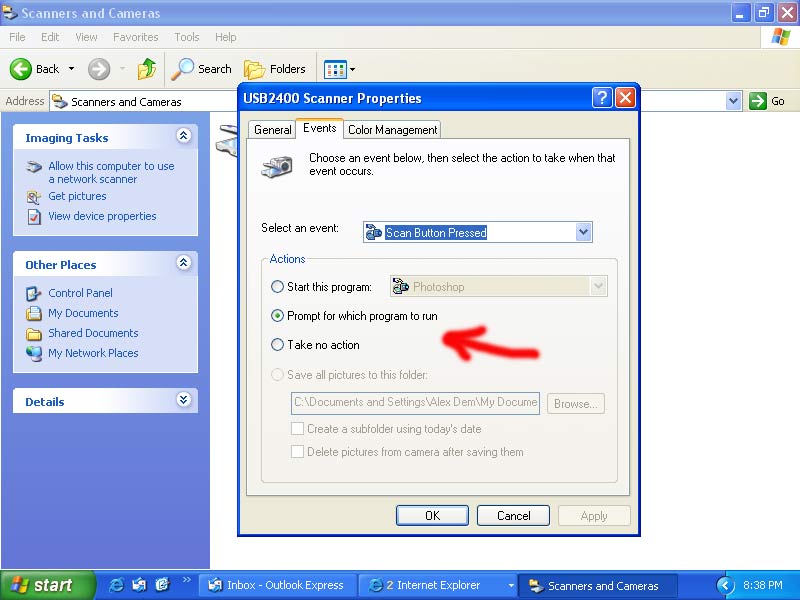Click the green Go arrow icon
Image resolution: width=800 pixels, height=600 pixels.
point(758,101)
